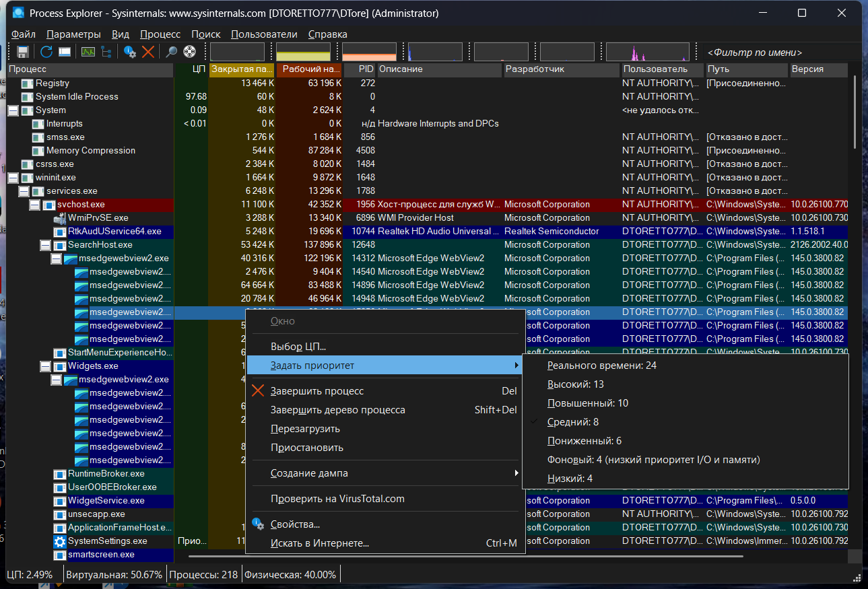The height and width of the screenshot is (589, 868).
Task: Collapse the Widgets.exe tree node
Action: pos(45,366)
